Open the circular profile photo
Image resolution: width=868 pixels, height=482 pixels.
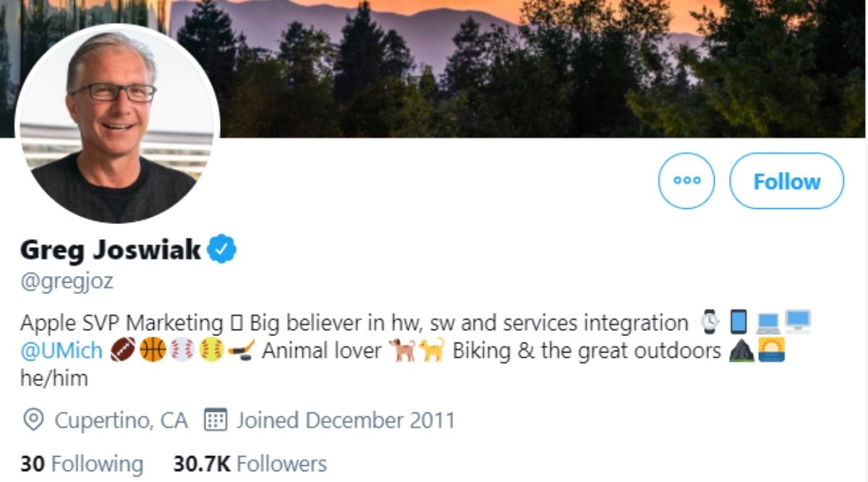click(117, 124)
